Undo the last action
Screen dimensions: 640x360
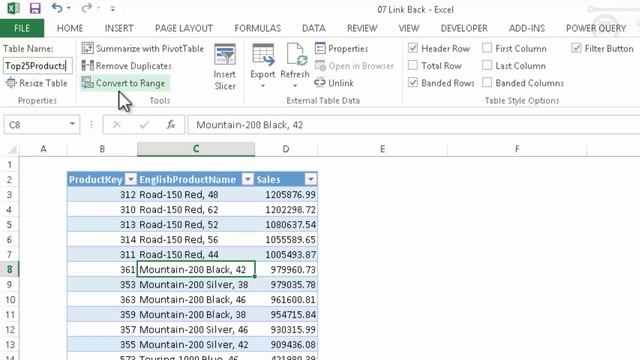click(57, 8)
